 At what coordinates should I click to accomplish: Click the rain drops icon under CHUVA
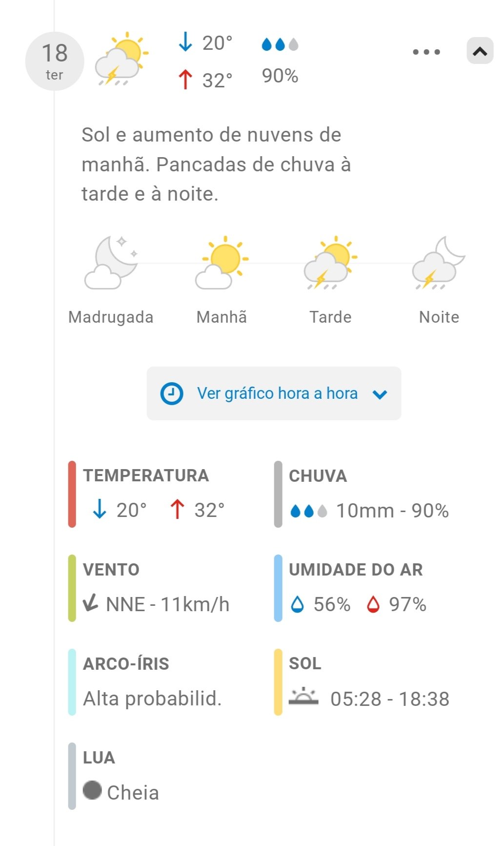(308, 511)
